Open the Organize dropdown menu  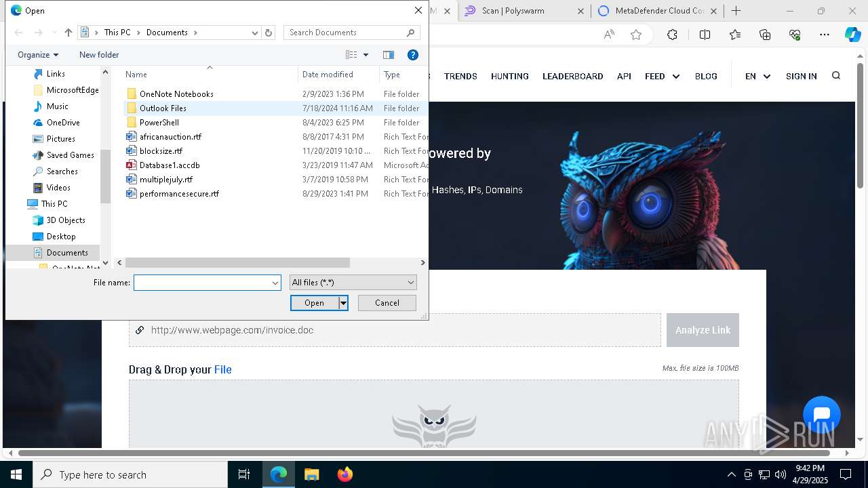tap(38, 55)
